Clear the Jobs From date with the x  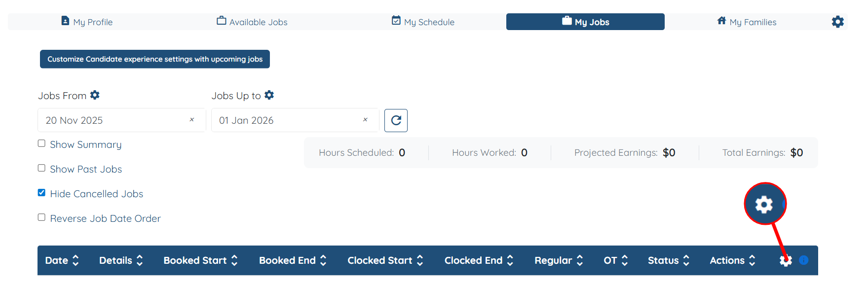pyautogui.click(x=192, y=120)
